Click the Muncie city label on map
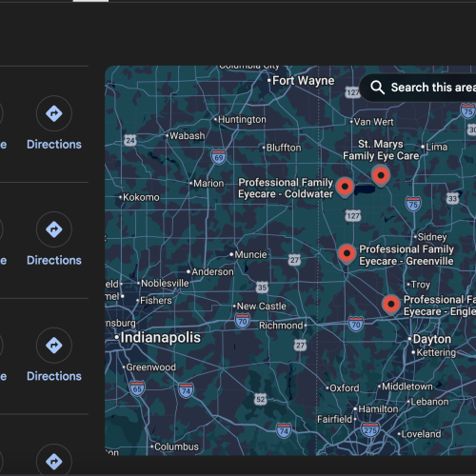The image size is (476, 476). point(250,254)
